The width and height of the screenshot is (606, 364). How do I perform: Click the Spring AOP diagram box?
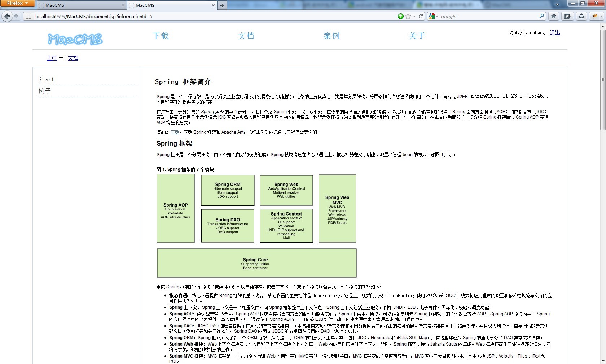click(176, 208)
